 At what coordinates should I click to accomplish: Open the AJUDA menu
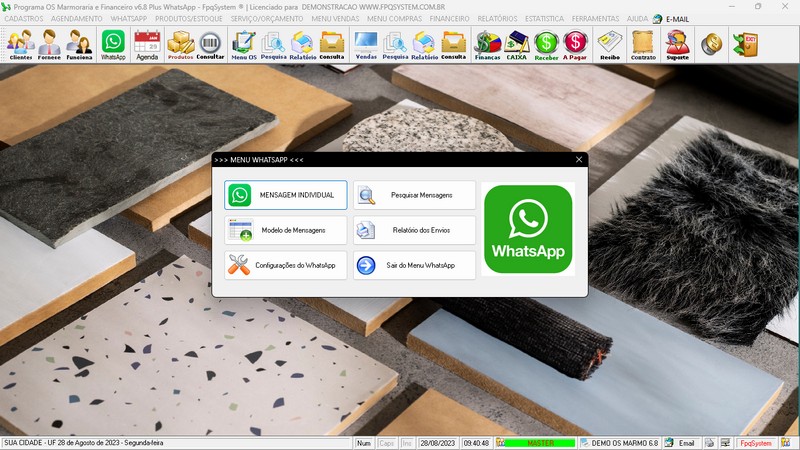tap(637, 19)
